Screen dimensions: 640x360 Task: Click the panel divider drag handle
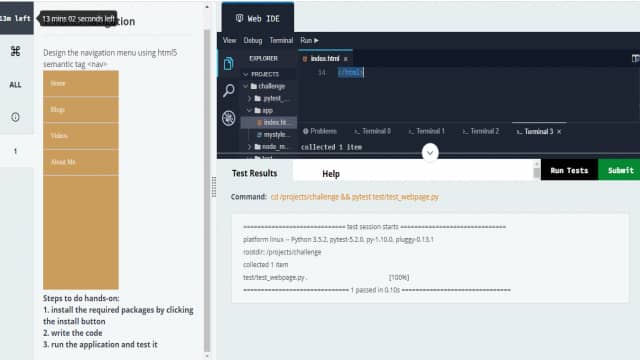[x=213, y=187]
